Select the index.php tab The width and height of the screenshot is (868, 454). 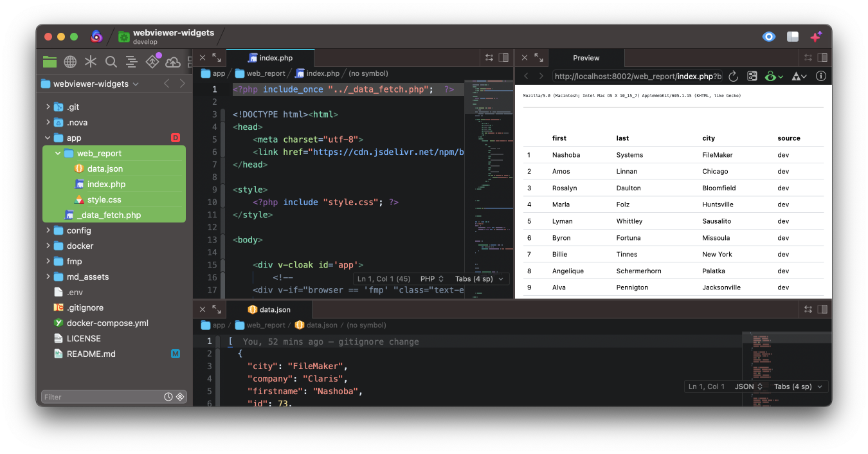pyautogui.click(x=271, y=58)
